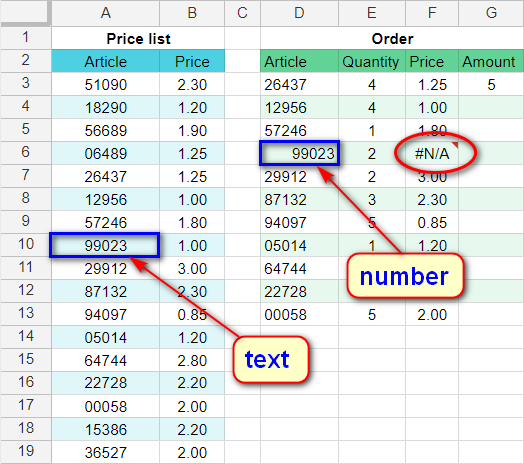
Task: Click price list article 15386
Action: (105, 429)
